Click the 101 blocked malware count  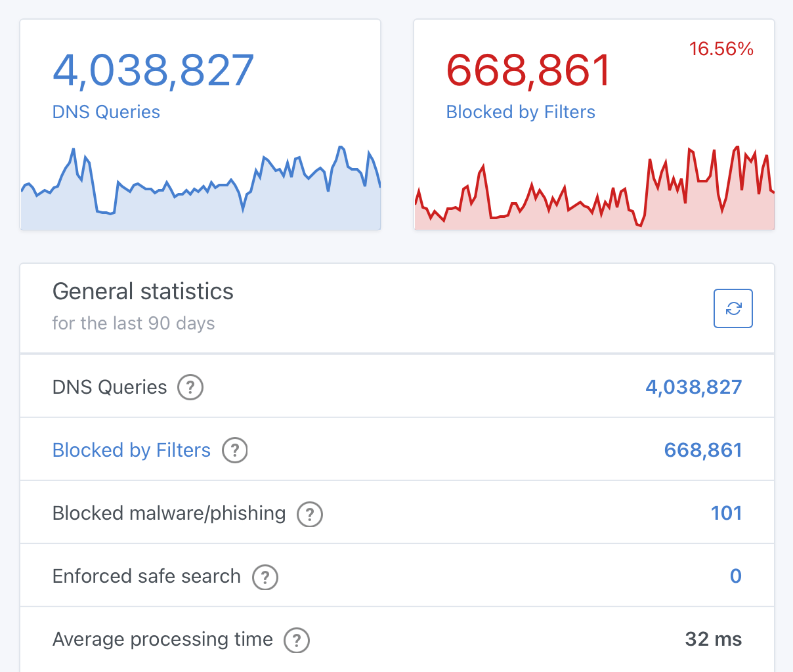point(727,513)
